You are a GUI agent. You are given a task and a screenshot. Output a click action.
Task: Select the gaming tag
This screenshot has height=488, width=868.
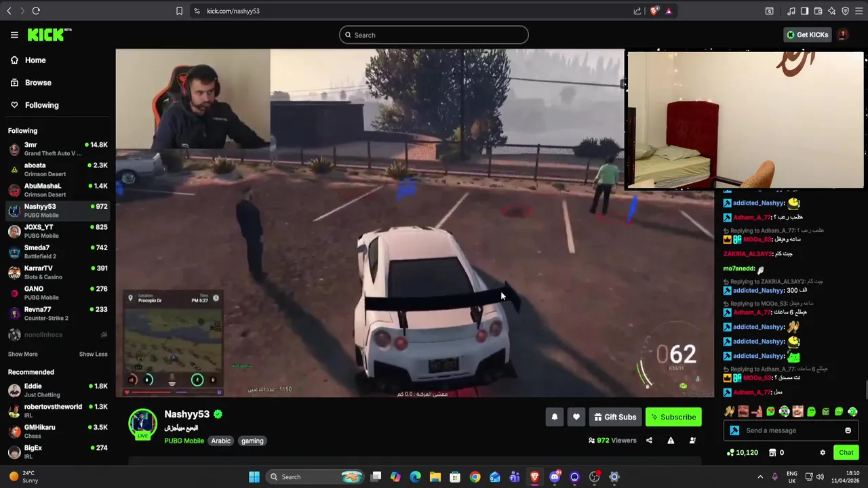point(252,441)
